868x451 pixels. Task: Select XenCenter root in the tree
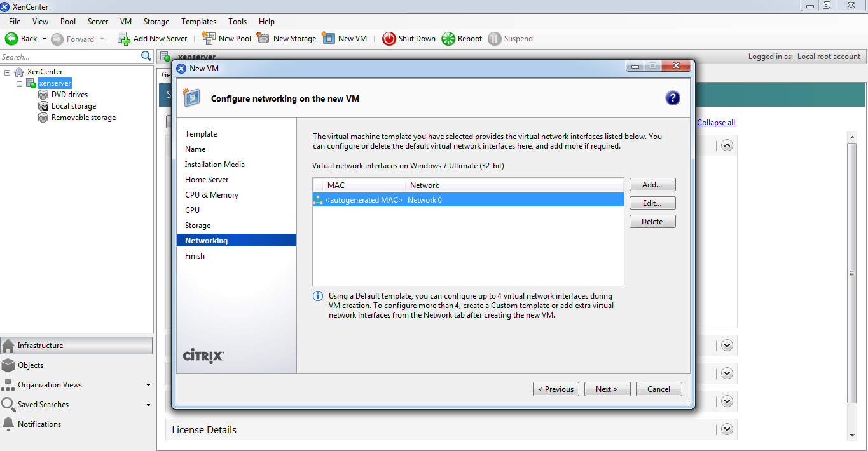[x=45, y=72]
